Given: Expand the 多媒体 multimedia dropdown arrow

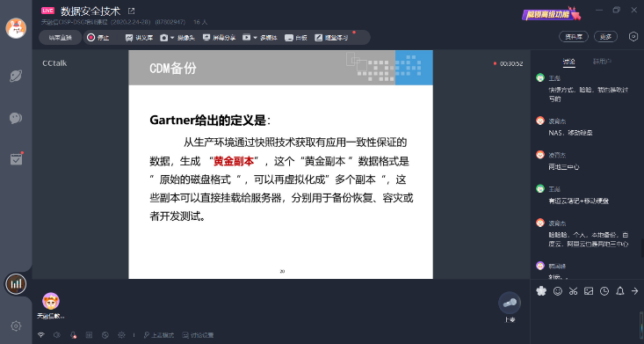Looking at the screenshot, I should click(255, 38).
